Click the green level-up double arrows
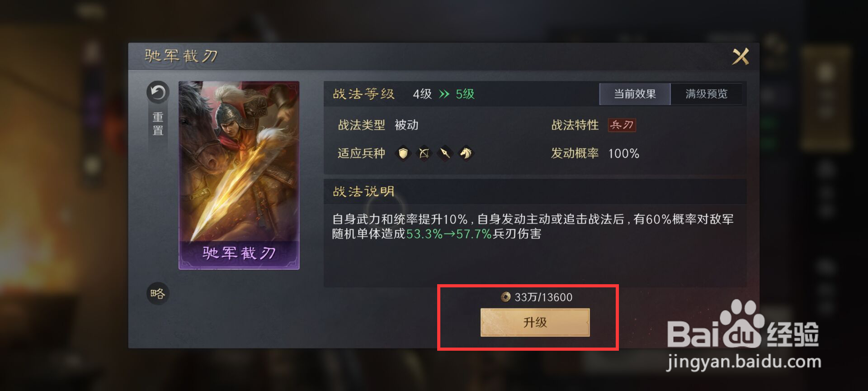Screen dimensions: 868x391 444,94
